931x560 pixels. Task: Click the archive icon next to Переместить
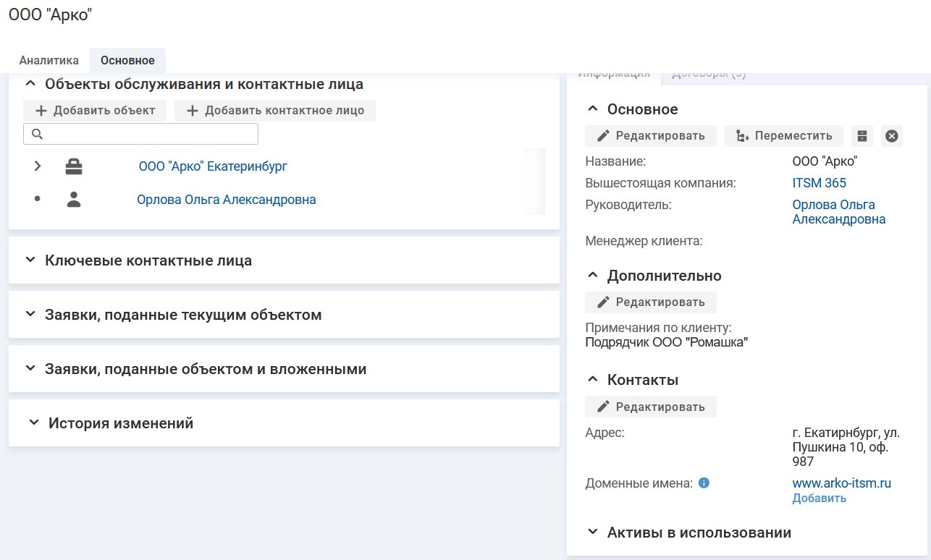point(862,136)
